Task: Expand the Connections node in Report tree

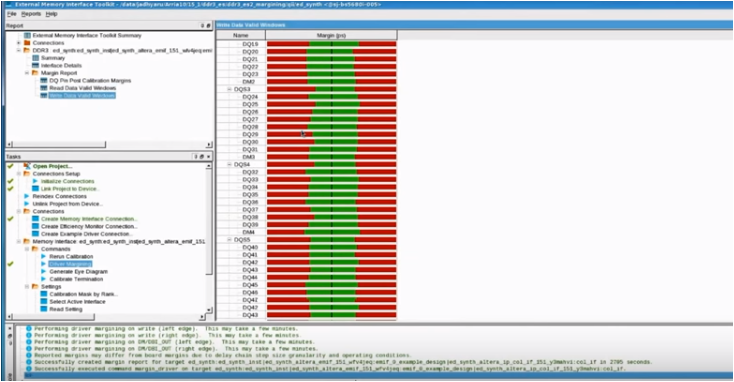Action: (x=19, y=43)
